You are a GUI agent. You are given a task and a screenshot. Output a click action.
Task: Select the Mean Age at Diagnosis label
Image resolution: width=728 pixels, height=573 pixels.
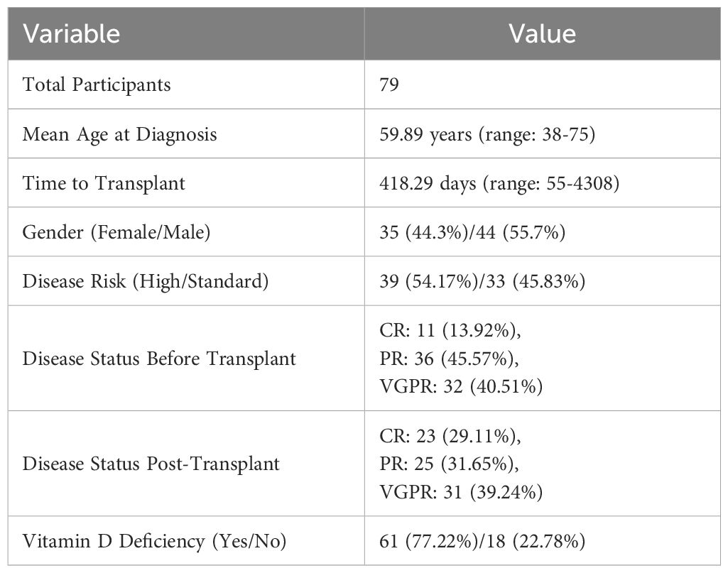(x=119, y=134)
